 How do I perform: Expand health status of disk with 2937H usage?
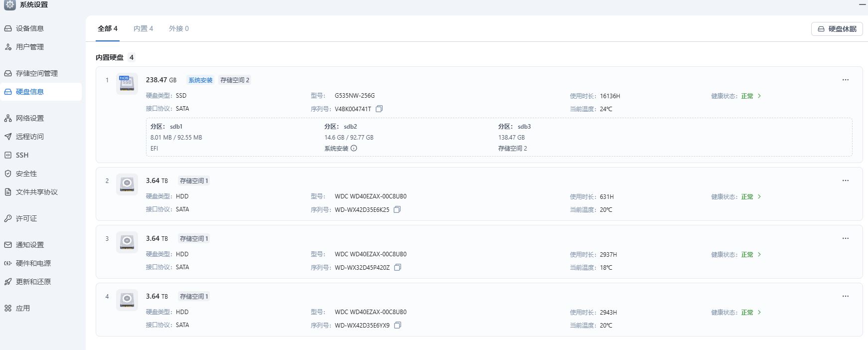point(759,254)
